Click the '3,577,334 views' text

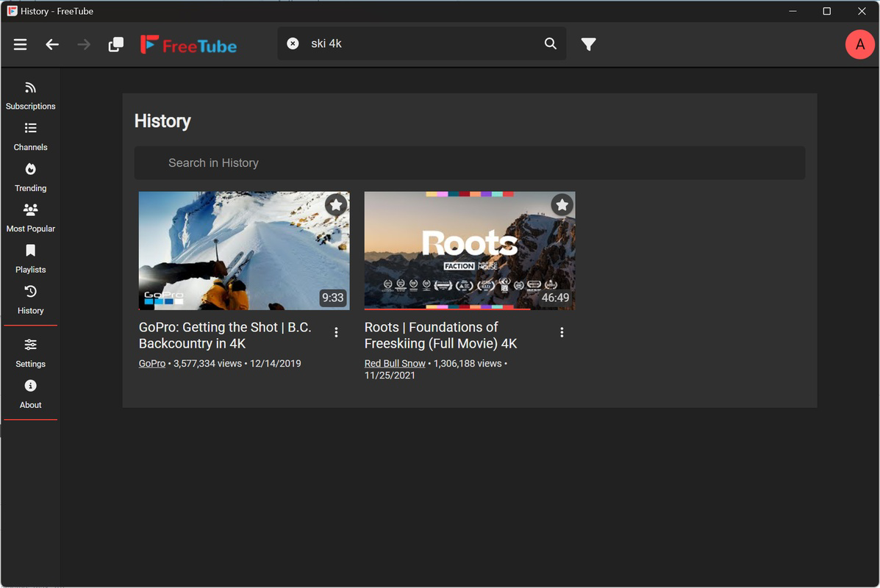coord(207,364)
